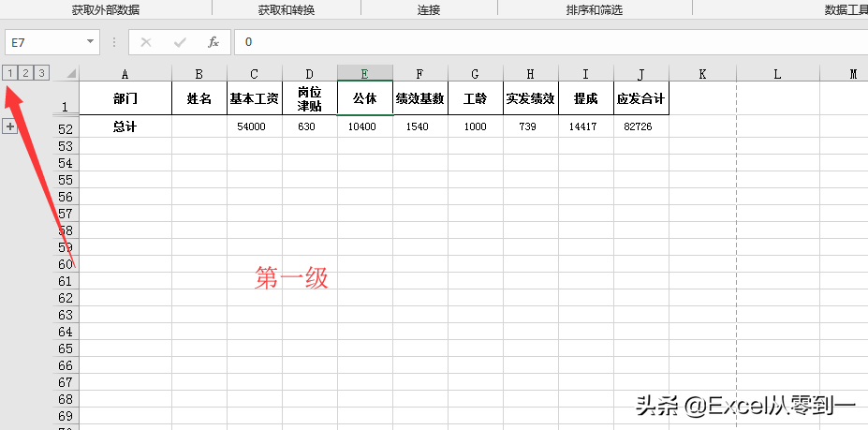Click the 基本工资 header cell
Screen dimensions: 868x430
tap(255, 98)
